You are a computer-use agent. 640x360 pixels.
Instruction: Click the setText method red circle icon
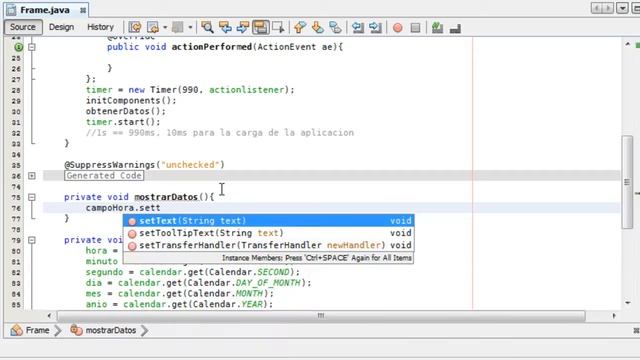tap(132, 221)
